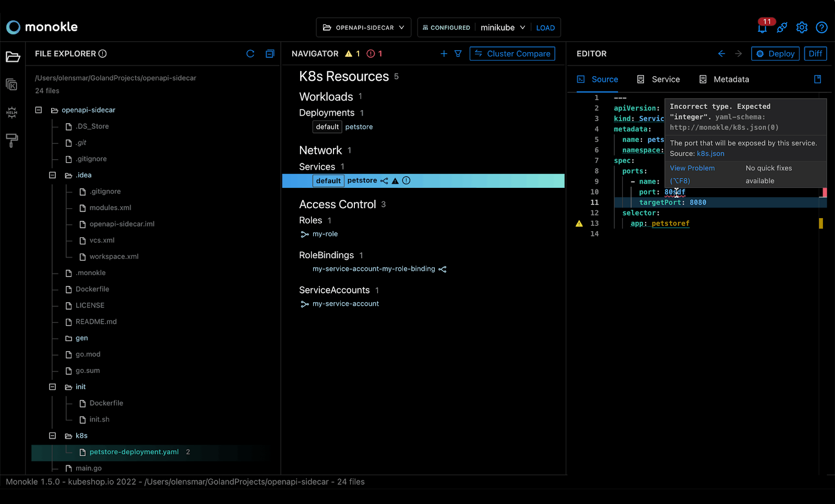Go forward with editor right arrow
Screen dimensions: 835x504
click(x=738, y=54)
